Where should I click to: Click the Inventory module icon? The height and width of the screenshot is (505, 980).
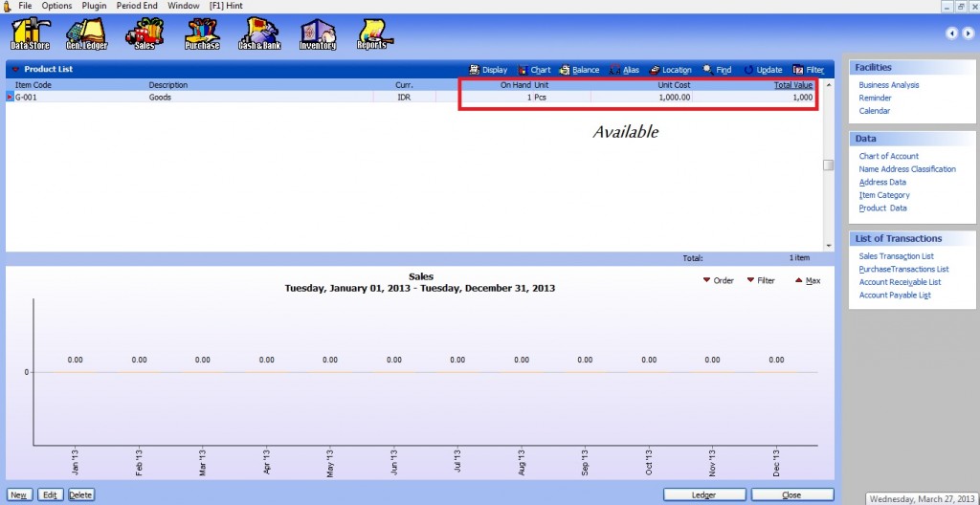point(318,34)
